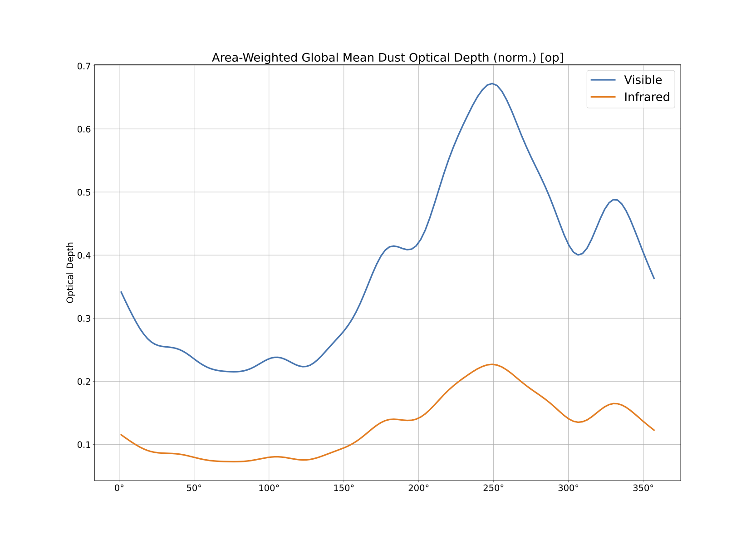The image size is (756, 540).
Task: Click the 0° x-axis tick label
Action: pos(119,489)
